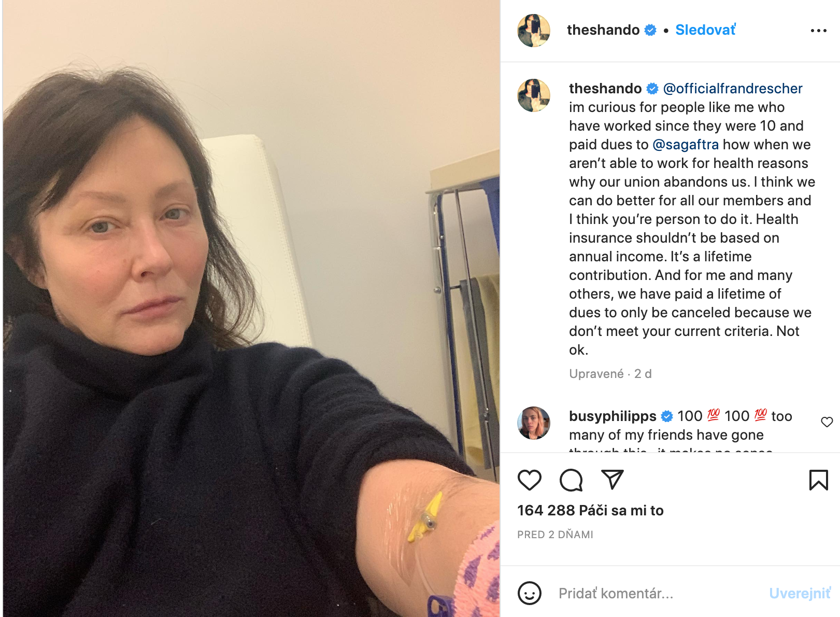Open theshando profile from the header username

click(x=603, y=30)
